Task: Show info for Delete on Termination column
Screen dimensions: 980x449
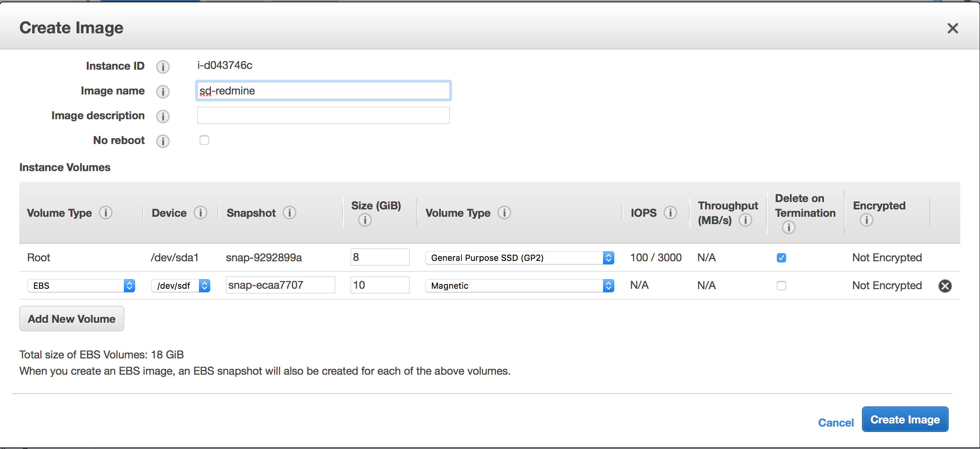Action: (789, 227)
